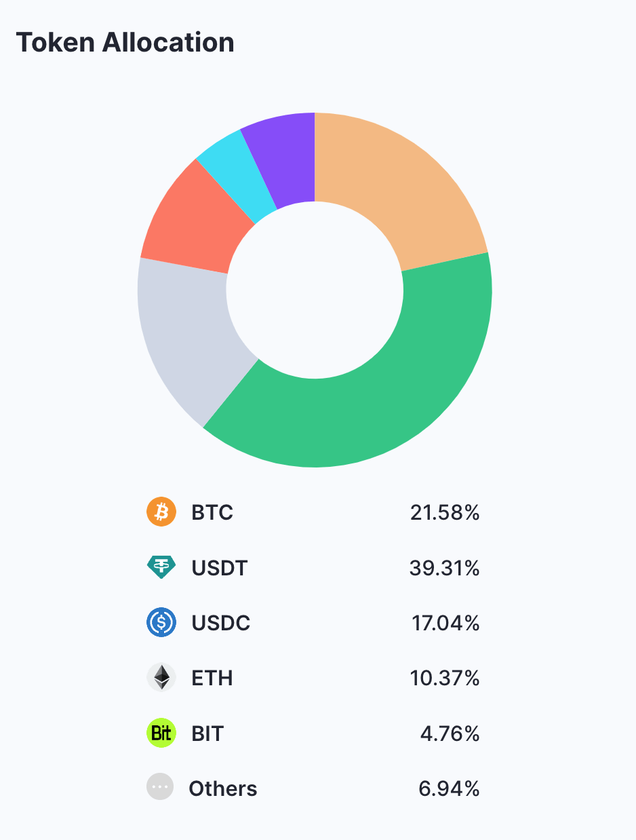
Task: Click the blue USDC coin icon
Action: tap(161, 622)
